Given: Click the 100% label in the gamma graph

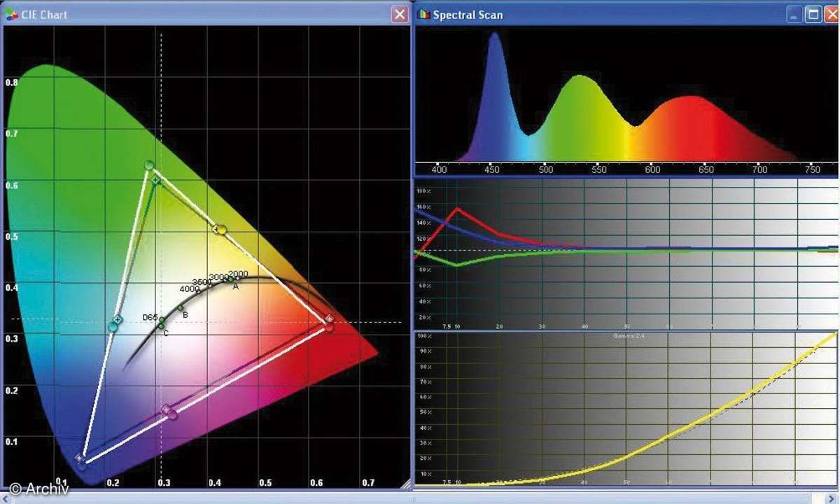Looking at the screenshot, I should click(x=423, y=337).
